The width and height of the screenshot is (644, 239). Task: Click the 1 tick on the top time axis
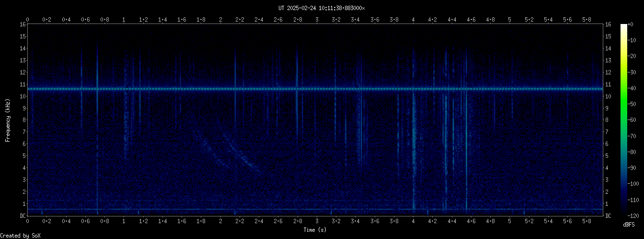point(124,20)
